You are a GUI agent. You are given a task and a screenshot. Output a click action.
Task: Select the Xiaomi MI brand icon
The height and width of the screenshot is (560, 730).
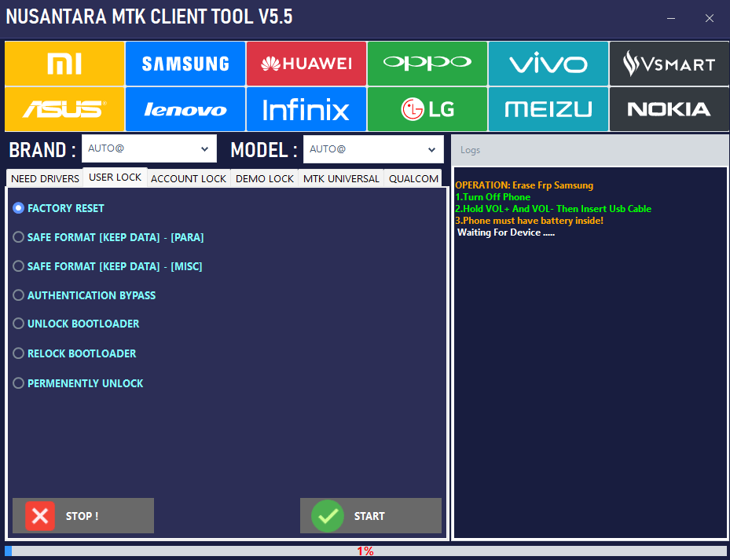pos(64,64)
